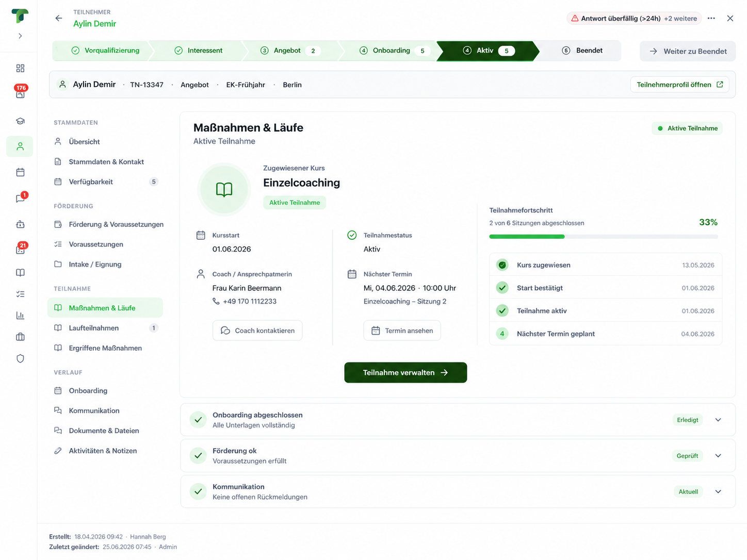Open the bar chart reports icon
Viewport: 747px width, 560px height.
pyautogui.click(x=20, y=316)
